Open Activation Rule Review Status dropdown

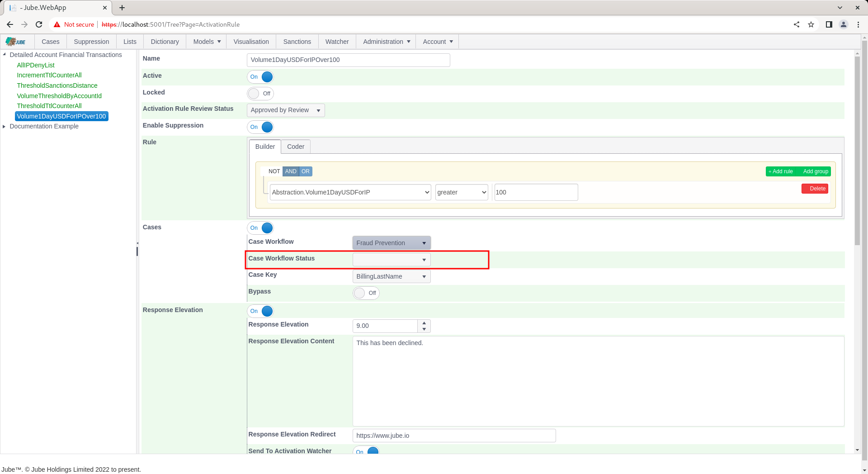pyautogui.click(x=286, y=110)
